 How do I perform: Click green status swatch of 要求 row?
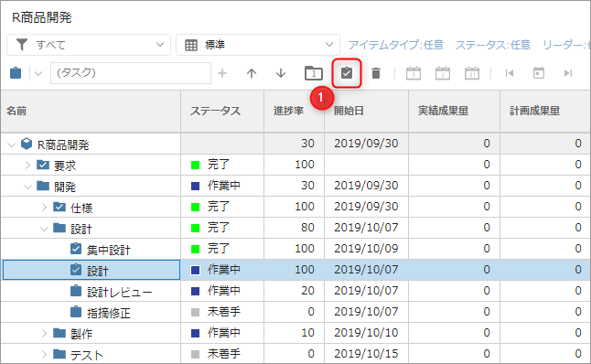(x=195, y=165)
